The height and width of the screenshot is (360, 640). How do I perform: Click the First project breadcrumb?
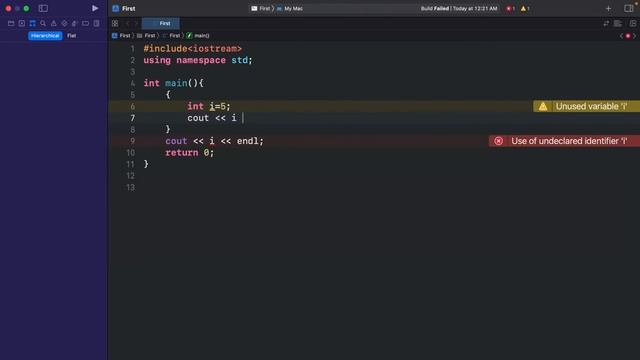click(x=121, y=36)
